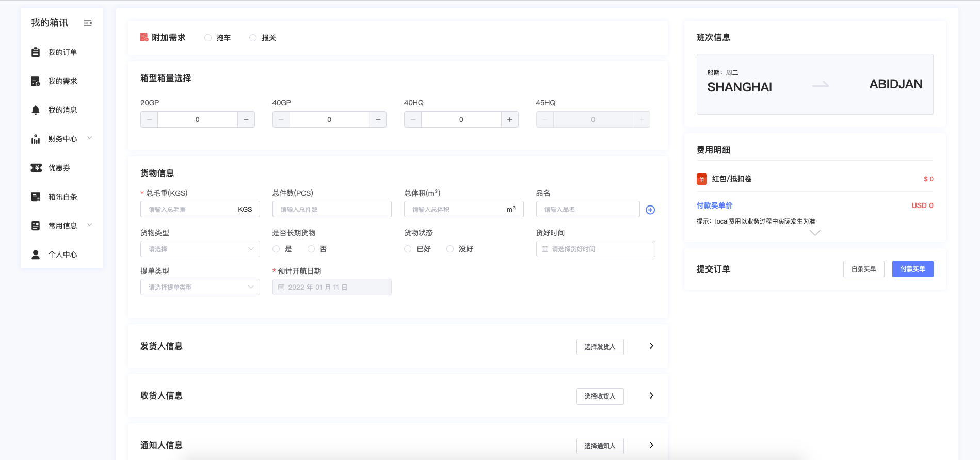Increase the 40HQ container count

(510, 119)
